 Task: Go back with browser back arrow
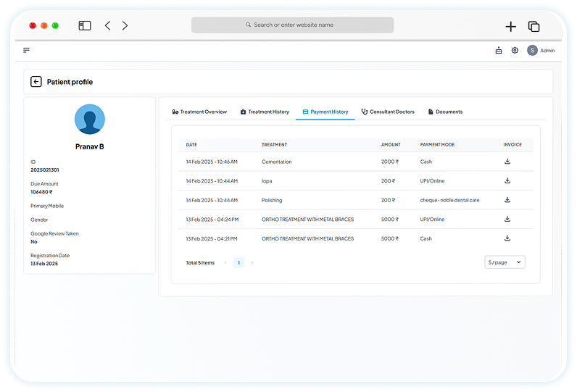[107, 25]
